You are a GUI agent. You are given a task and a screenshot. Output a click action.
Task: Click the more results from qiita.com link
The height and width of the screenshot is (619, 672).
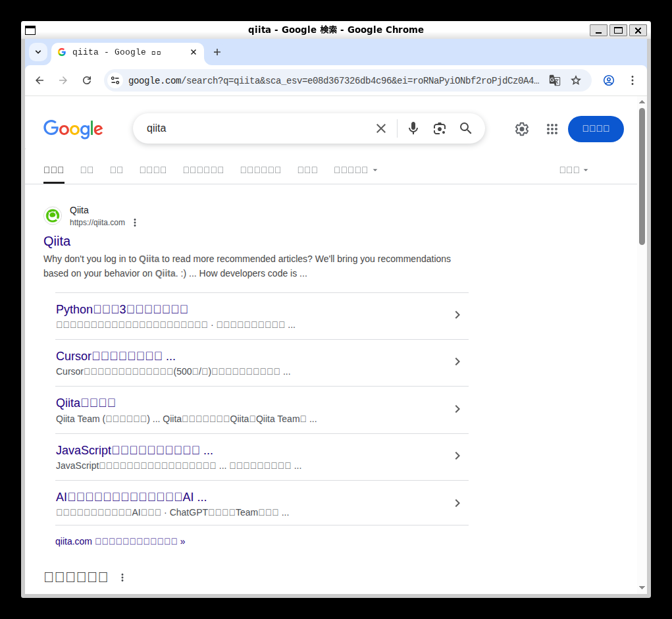(x=120, y=541)
